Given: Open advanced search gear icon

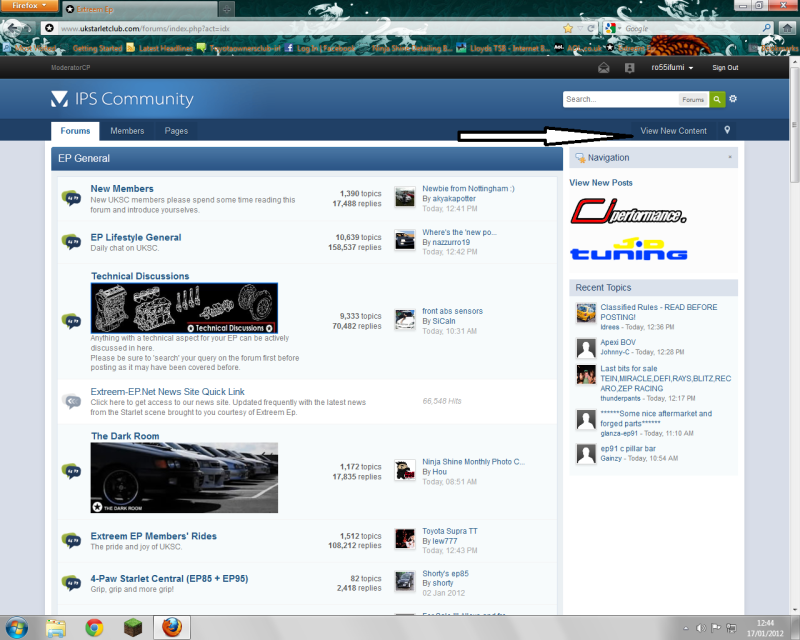Looking at the screenshot, I should (733, 99).
